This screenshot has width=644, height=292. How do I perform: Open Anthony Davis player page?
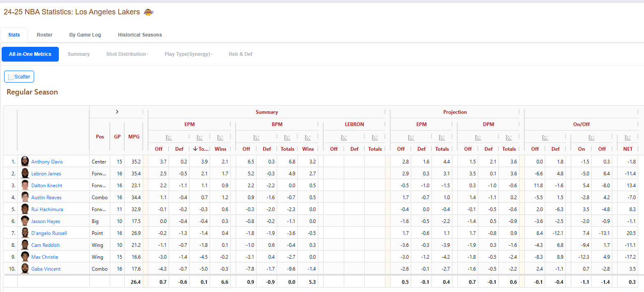pyautogui.click(x=47, y=162)
